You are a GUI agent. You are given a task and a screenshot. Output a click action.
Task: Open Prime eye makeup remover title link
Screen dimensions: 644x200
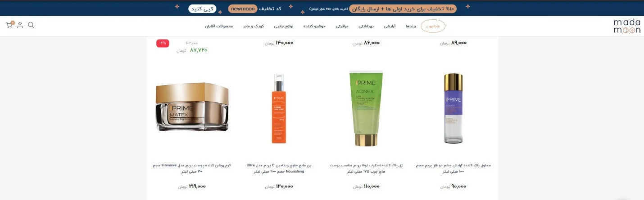pos(453,168)
